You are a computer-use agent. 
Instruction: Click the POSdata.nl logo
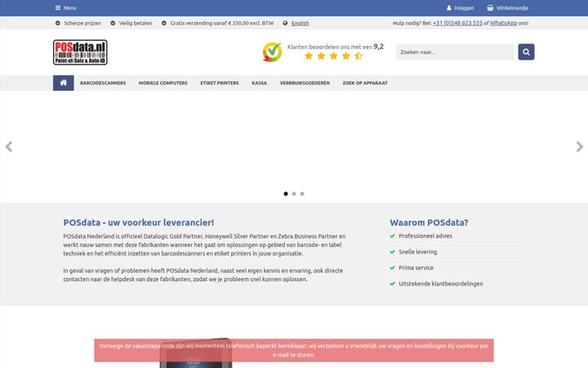(x=80, y=52)
